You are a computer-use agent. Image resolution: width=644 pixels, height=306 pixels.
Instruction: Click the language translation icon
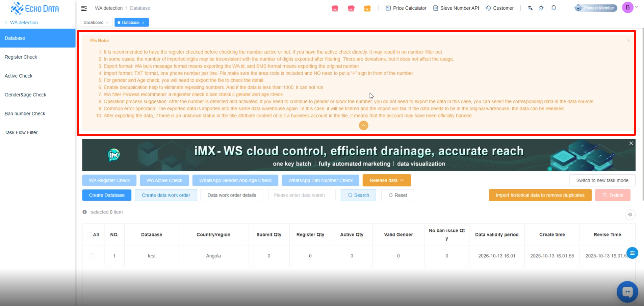coord(530,8)
